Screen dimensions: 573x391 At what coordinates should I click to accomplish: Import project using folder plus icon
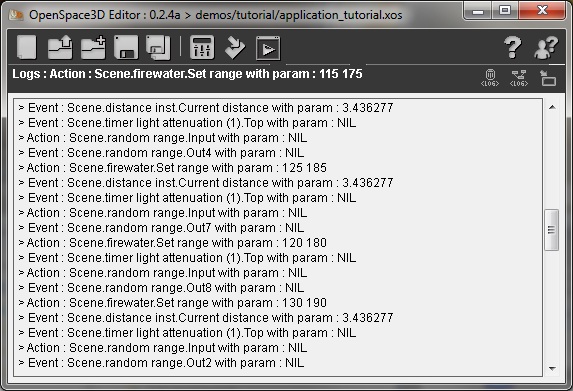(x=93, y=47)
